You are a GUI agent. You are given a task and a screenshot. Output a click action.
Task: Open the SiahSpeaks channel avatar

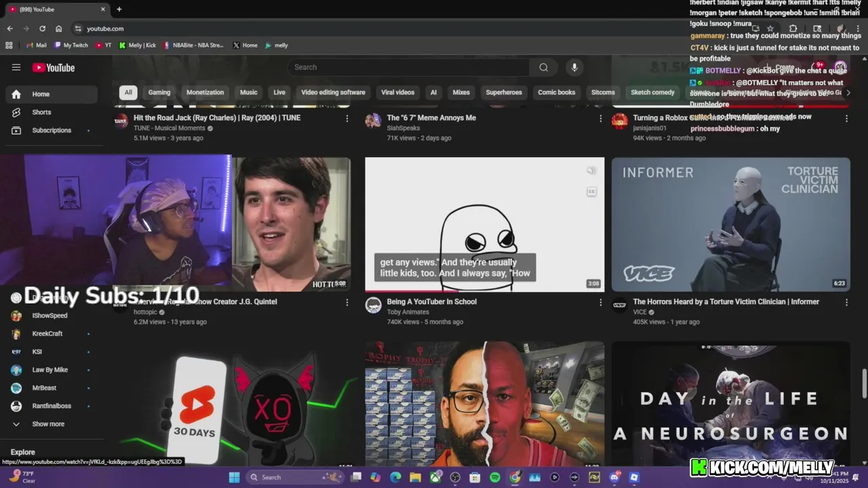[x=373, y=121]
